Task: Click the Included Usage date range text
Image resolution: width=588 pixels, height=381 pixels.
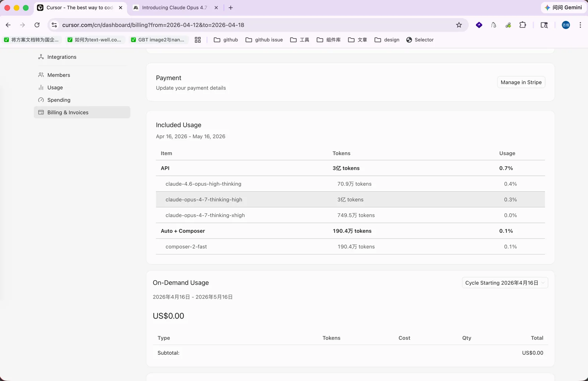Action: click(190, 136)
